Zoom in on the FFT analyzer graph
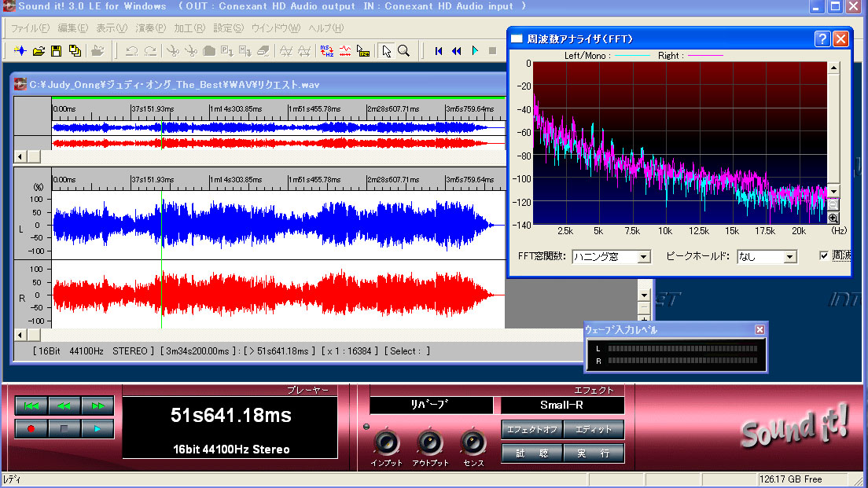This screenshot has height=488, width=868. click(833, 218)
